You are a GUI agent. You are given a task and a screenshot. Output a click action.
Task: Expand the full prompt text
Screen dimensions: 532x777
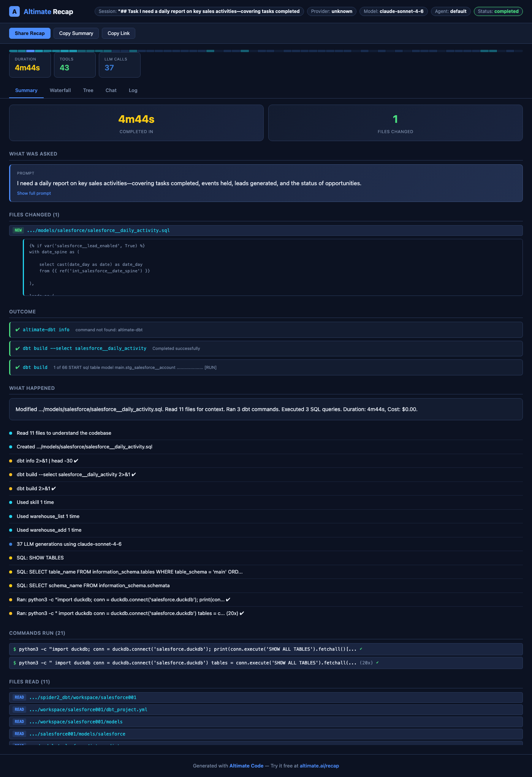pos(34,193)
